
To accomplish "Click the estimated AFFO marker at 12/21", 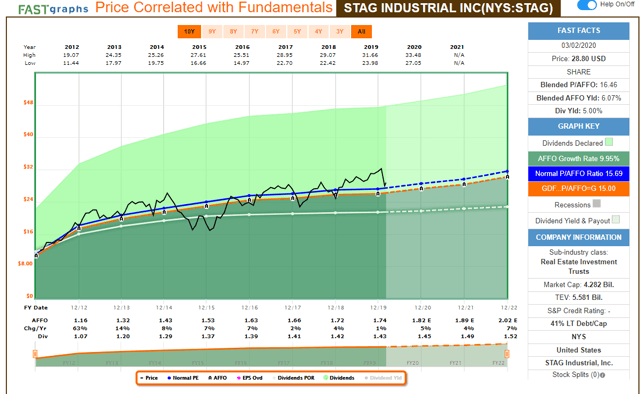I will tap(464, 185).
